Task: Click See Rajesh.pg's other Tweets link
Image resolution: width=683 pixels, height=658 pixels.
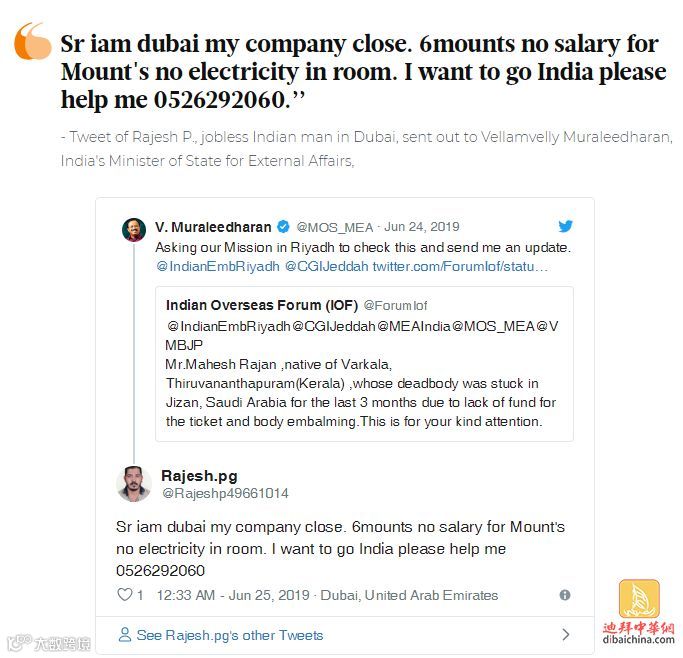Action: (230, 635)
